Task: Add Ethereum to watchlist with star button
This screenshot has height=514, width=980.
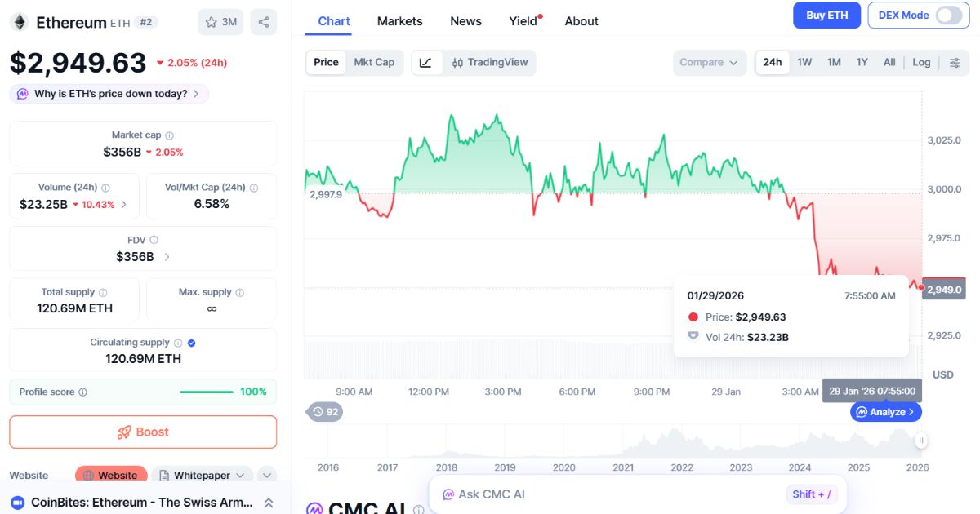Action: [x=220, y=22]
